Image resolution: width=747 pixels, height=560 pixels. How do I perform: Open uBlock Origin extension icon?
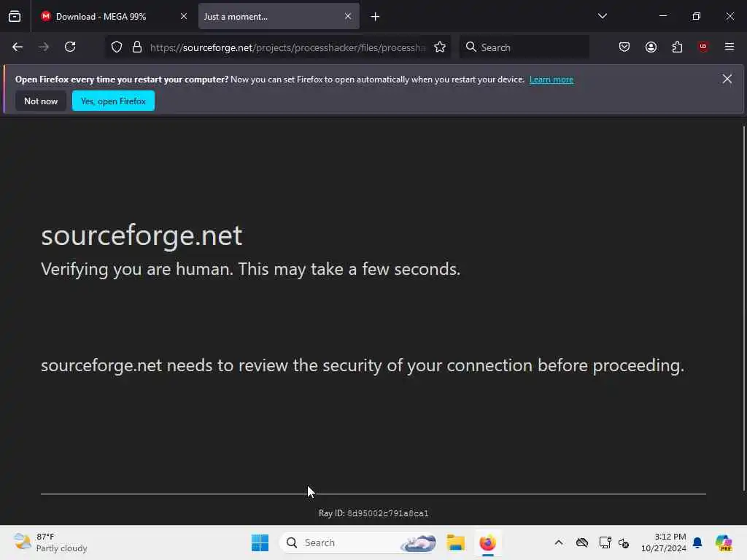coord(703,47)
